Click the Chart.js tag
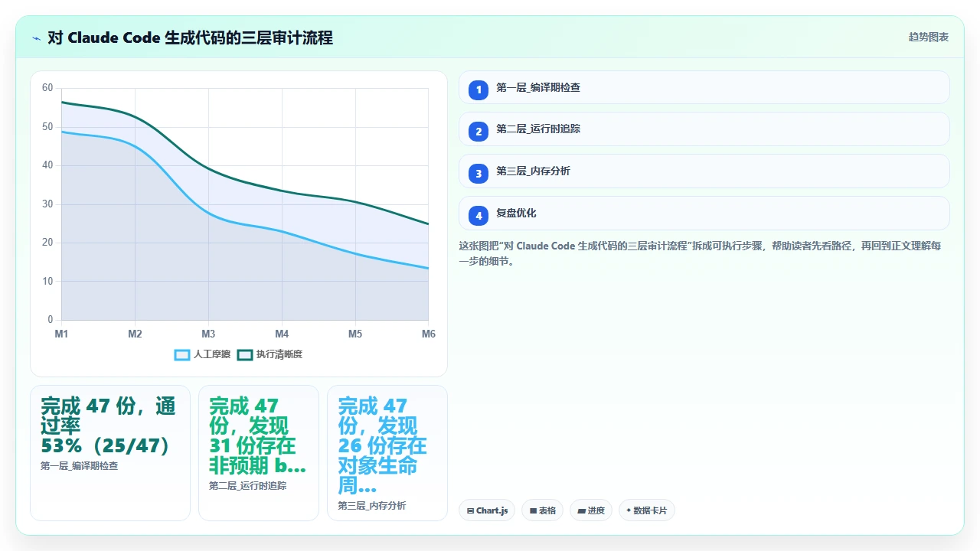This screenshot has width=980, height=551. (x=487, y=510)
